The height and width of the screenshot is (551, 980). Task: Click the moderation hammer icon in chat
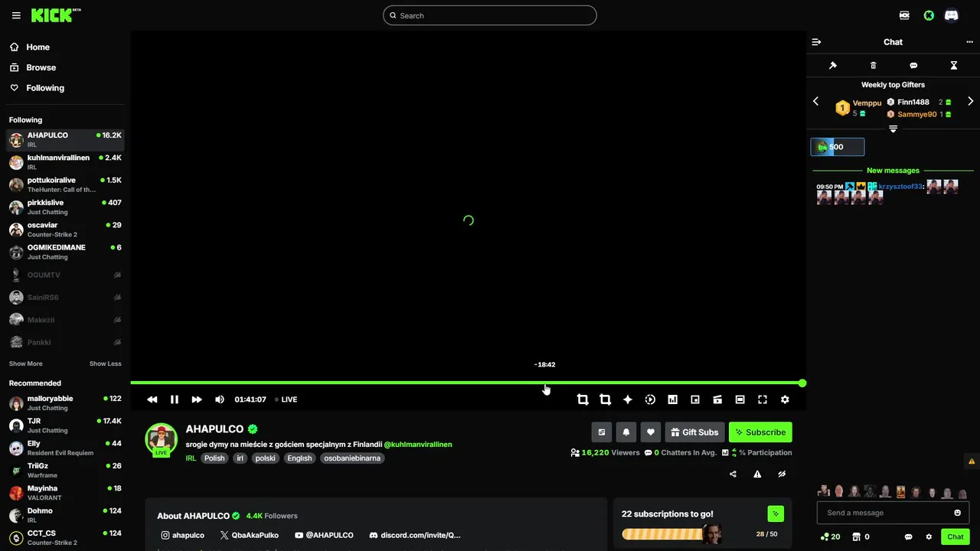pyautogui.click(x=833, y=66)
